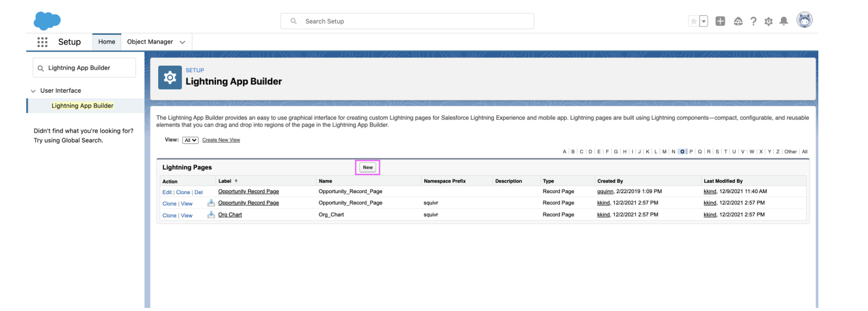Open the gquinn creator link

point(605,192)
